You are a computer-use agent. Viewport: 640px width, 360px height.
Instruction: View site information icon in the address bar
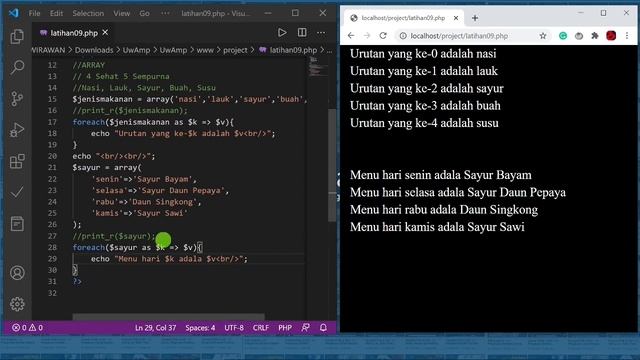(x=403, y=36)
